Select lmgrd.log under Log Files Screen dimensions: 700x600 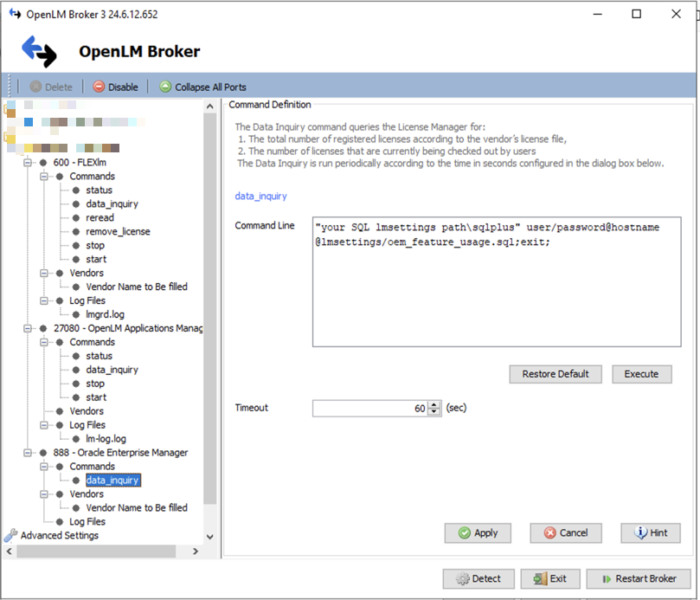click(105, 314)
